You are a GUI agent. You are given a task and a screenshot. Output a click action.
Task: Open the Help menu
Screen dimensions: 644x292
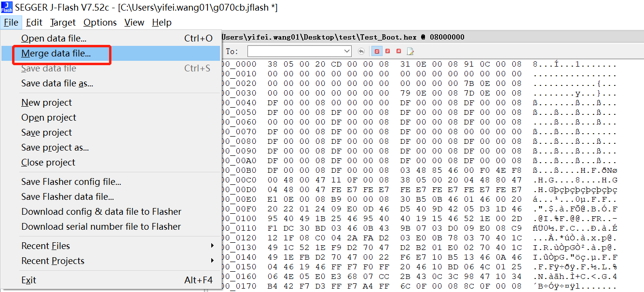point(162,22)
